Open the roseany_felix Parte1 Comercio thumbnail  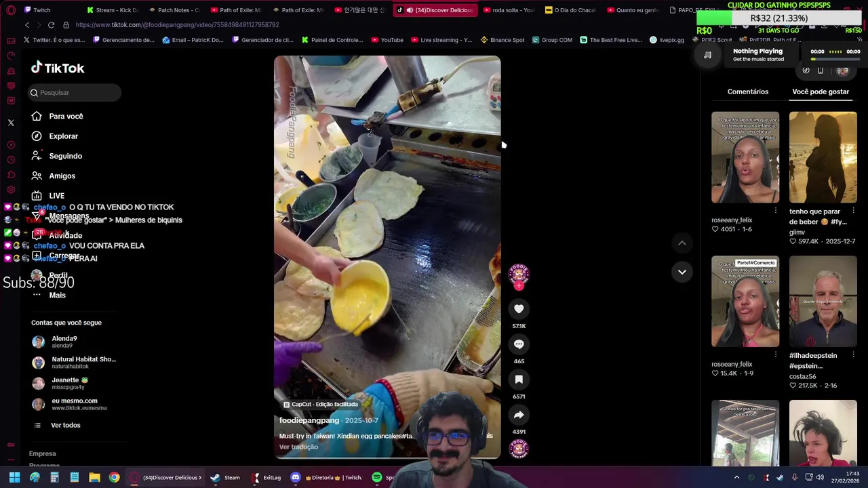745,302
